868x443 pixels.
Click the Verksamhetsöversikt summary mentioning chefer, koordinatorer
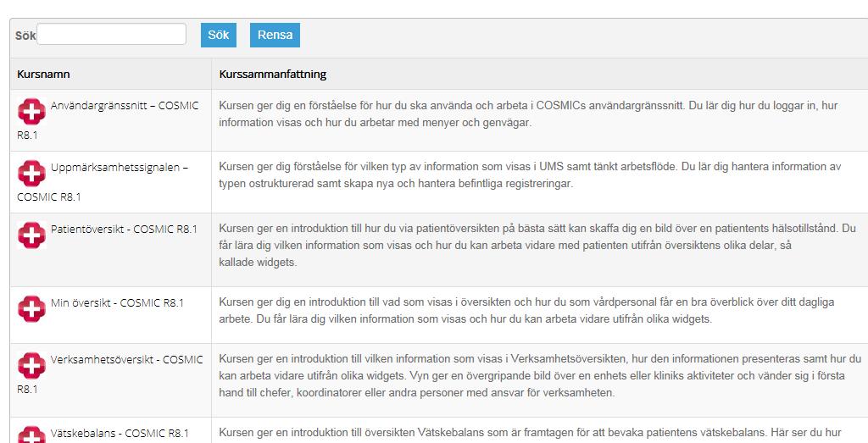[x=540, y=375]
